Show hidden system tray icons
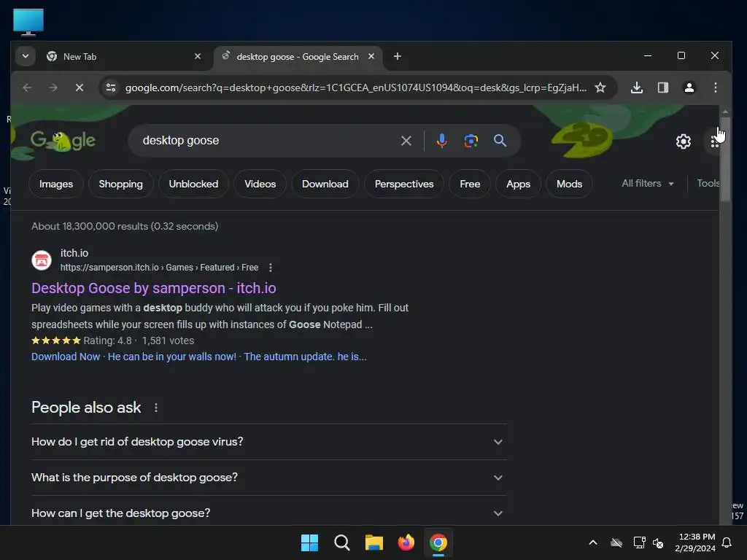 pyautogui.click(x=592, y=542)
